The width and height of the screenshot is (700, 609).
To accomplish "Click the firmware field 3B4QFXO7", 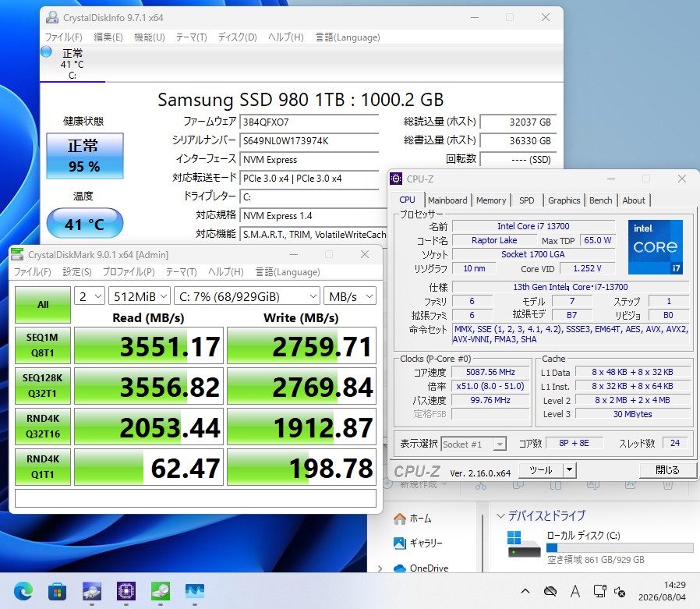I will [309, 122].
